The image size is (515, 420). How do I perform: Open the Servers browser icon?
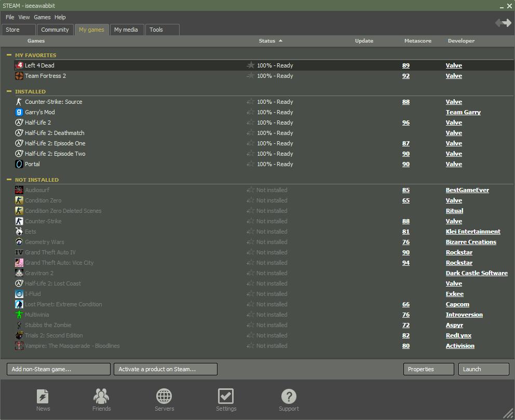[x=164, y=396]
